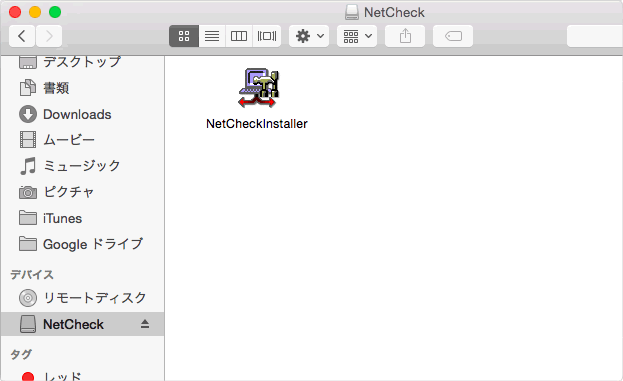Open the arrange items dropdown
This screenshot has height=381, width=623.
357,36
